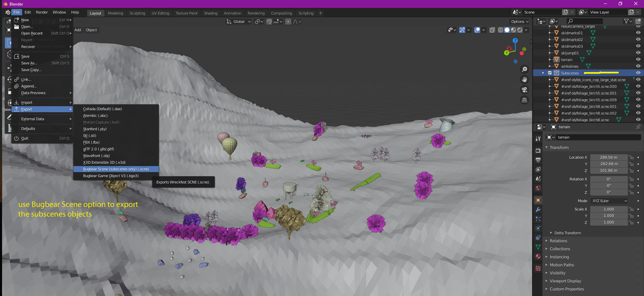644x296 pixels.
Task: Open the World properties tab icon
Action: (538, 188)
